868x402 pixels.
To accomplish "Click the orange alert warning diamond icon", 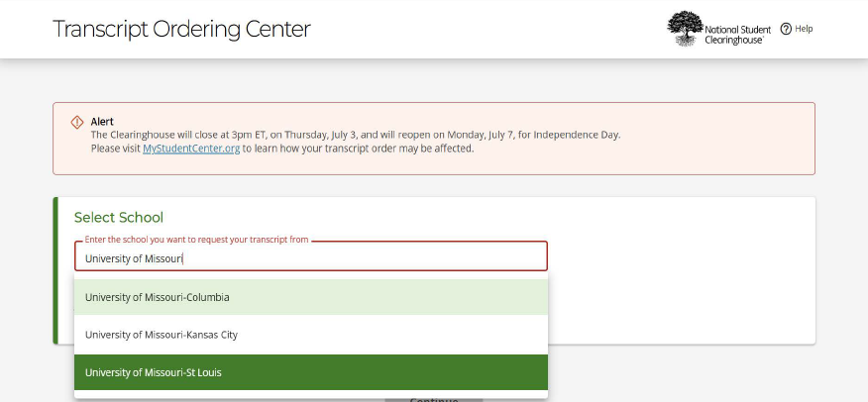I will tap(77, 122).
